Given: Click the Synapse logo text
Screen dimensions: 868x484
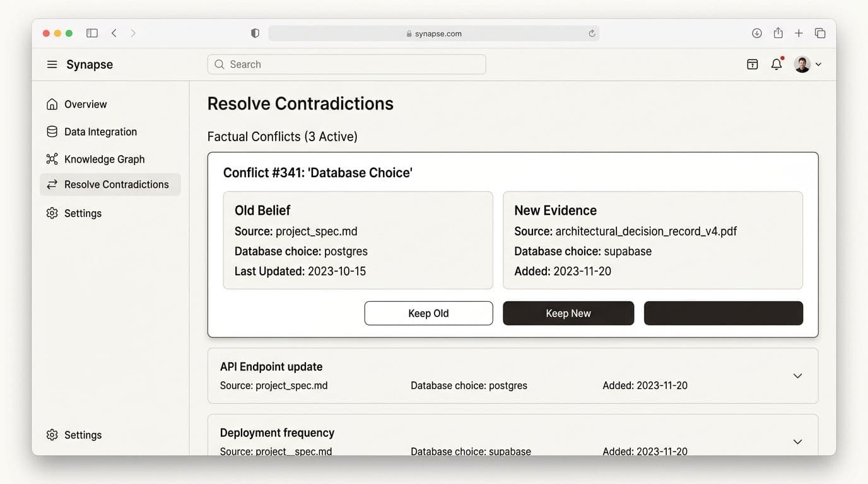Looking at the screenshot, I should pyautogui.click(x=90, y=64).
